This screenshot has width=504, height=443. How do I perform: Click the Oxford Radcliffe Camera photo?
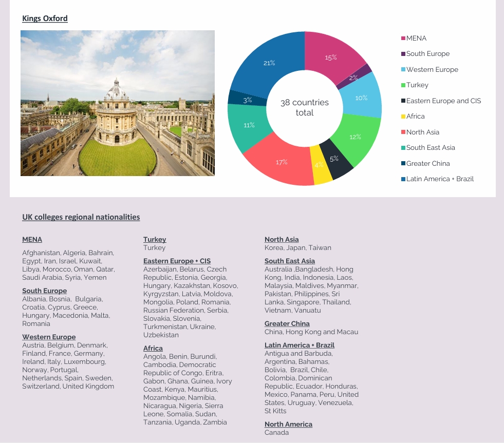click(117, 103)
